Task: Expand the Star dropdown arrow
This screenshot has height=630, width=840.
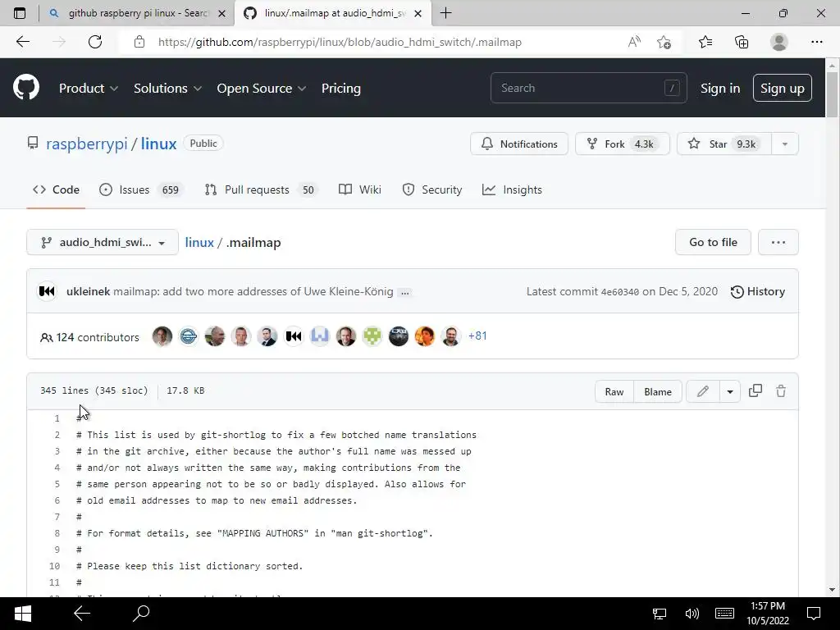Action: [x=785, y=144]
